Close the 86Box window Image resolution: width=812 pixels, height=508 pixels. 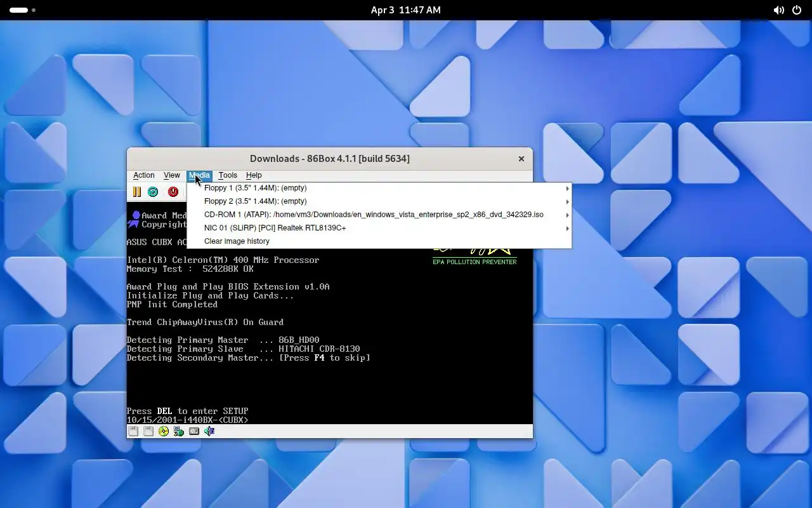pos(521,159)
